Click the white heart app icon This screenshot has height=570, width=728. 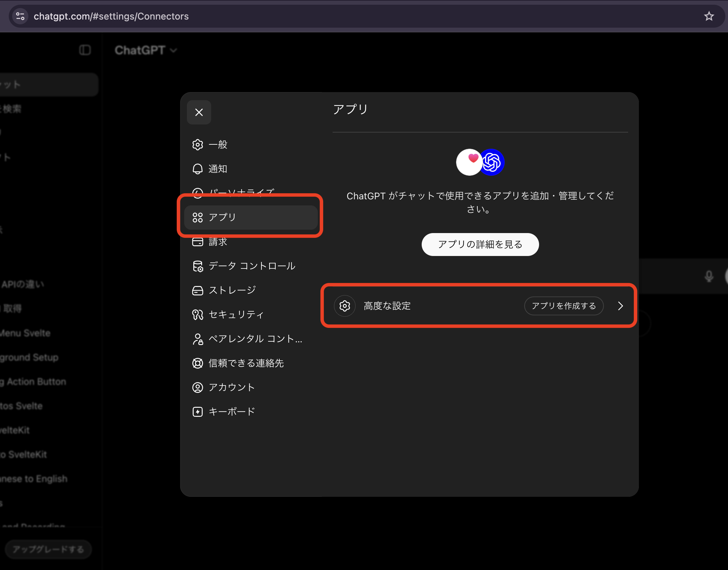[x=469, y=162]
